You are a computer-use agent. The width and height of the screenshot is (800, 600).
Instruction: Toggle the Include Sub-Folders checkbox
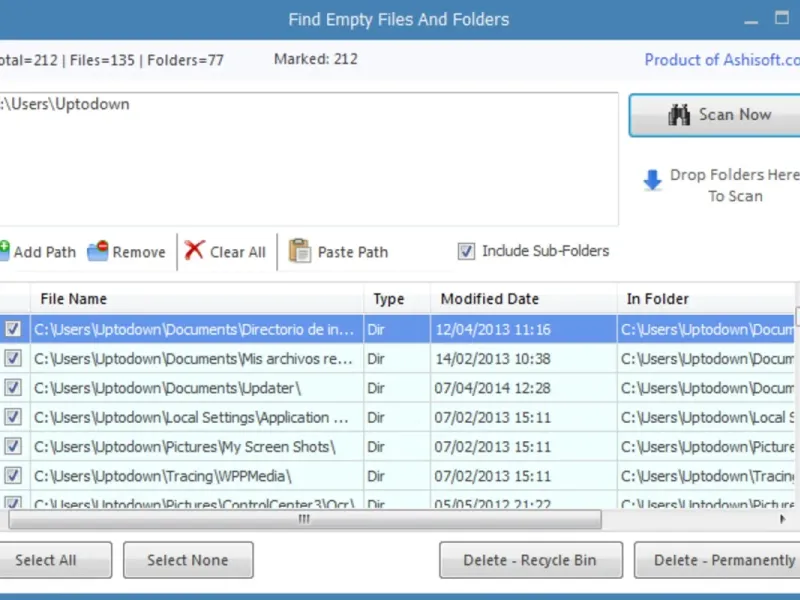pos(466,252)
